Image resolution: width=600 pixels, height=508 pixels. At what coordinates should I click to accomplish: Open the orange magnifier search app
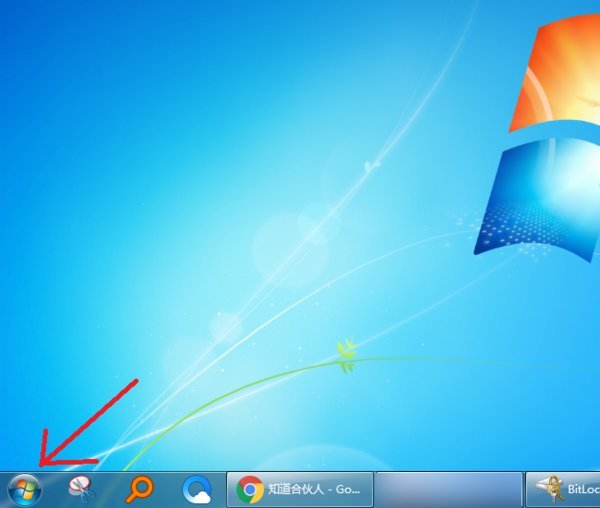pos(140,489)
